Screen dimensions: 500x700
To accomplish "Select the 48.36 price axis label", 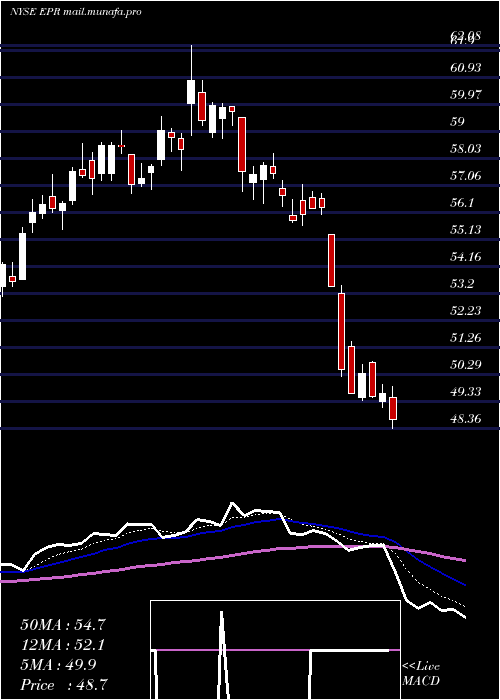I will pyautogui.click(x=466, y=419).
